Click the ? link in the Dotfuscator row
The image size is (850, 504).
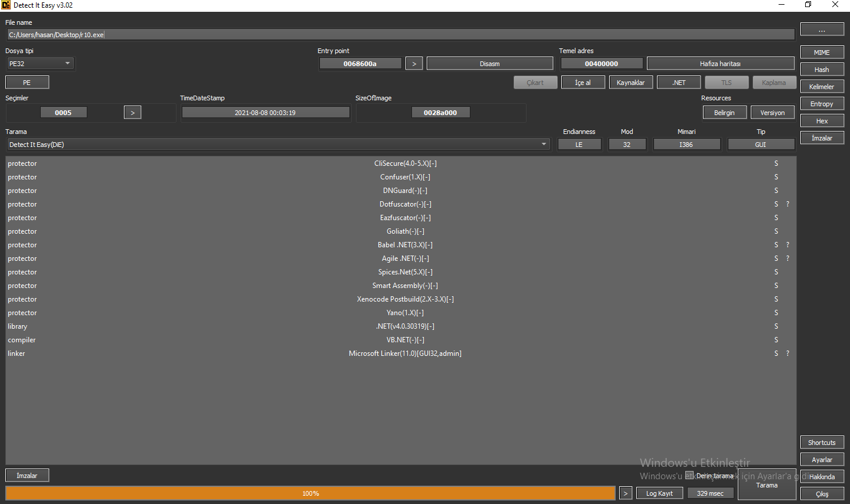click(787, 204)
